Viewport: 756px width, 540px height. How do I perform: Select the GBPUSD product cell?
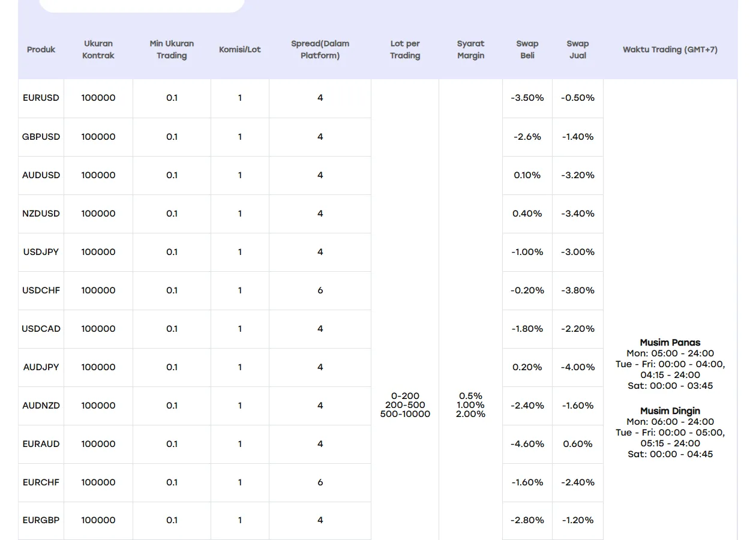(41, 137)
